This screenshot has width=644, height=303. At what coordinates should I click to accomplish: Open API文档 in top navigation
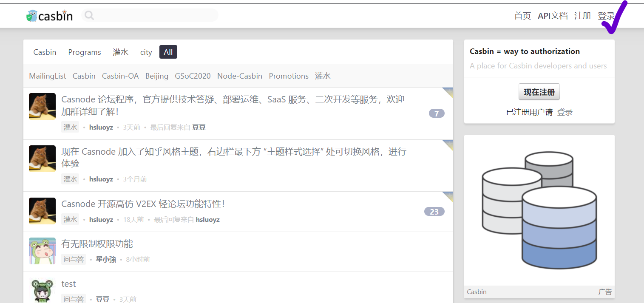pos(552,16)
